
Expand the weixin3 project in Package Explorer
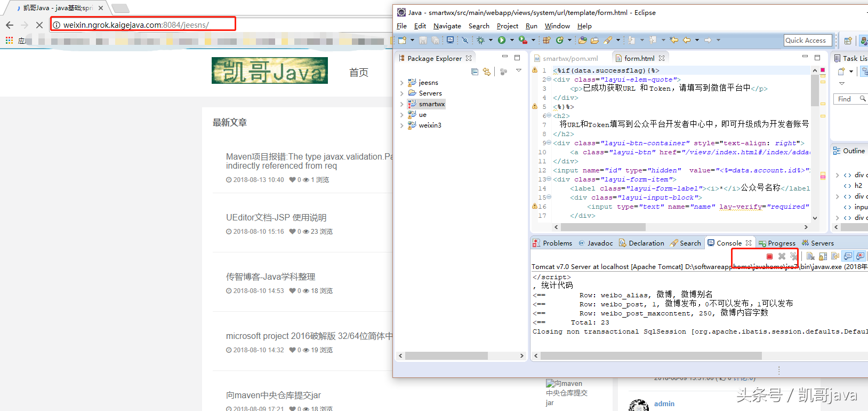coord(401,125)
